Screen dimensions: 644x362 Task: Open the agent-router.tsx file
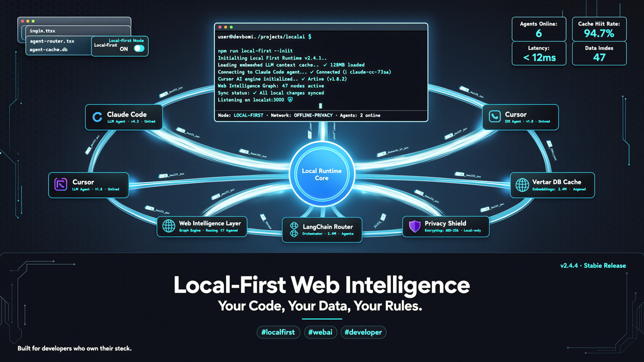(x=52, y=41)
